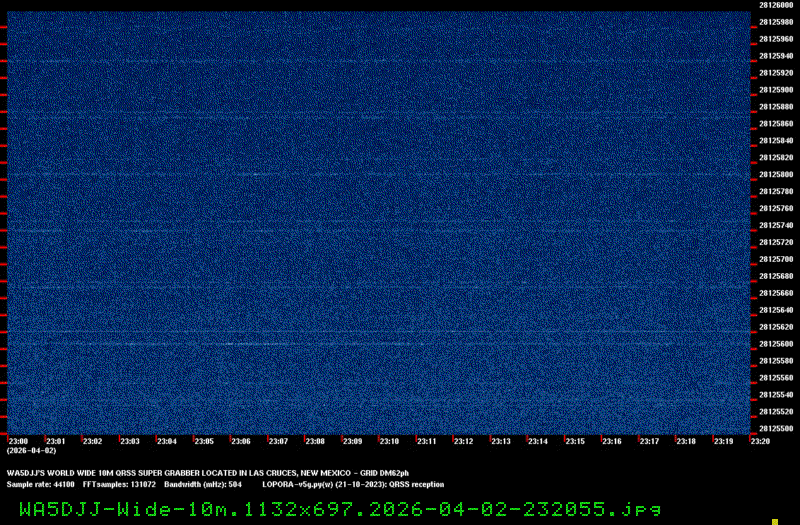This screenshot has height=525, width=800.
Task: Click the 23:12 time axis label
Action: [463, 441]
